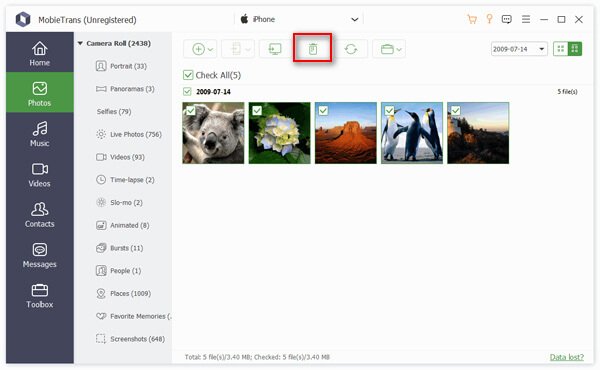
Task: Click the Apple logo beside iPhone
Action: (244, 19)
